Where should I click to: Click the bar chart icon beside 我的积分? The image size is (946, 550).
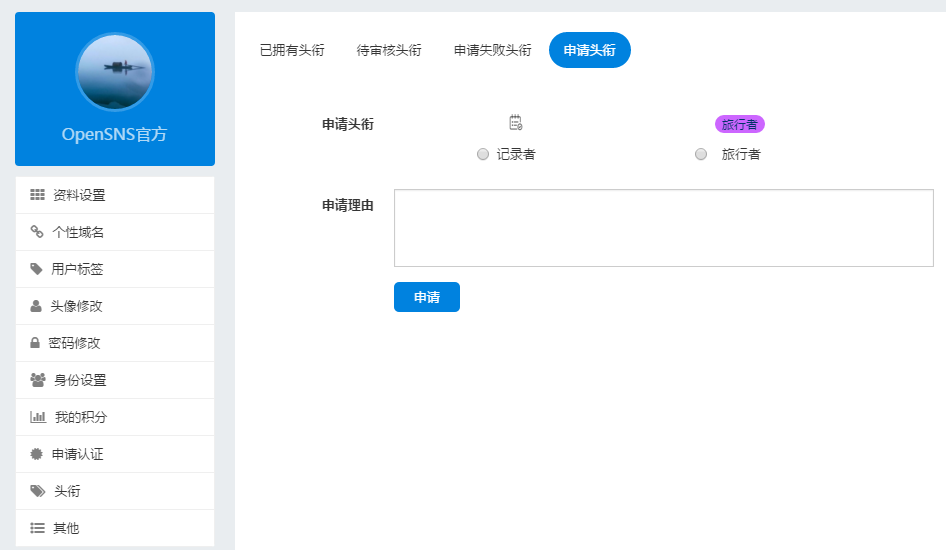(38, 417)
